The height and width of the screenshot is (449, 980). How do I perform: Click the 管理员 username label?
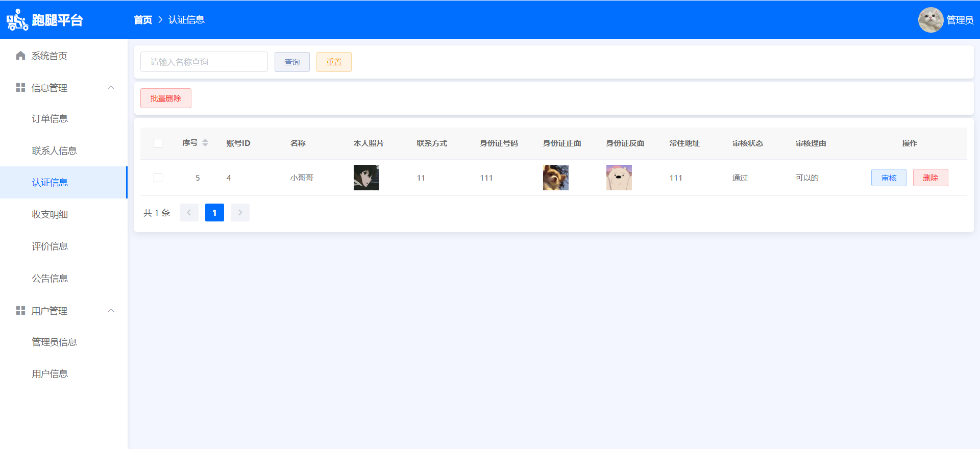[x=960, y=20]
